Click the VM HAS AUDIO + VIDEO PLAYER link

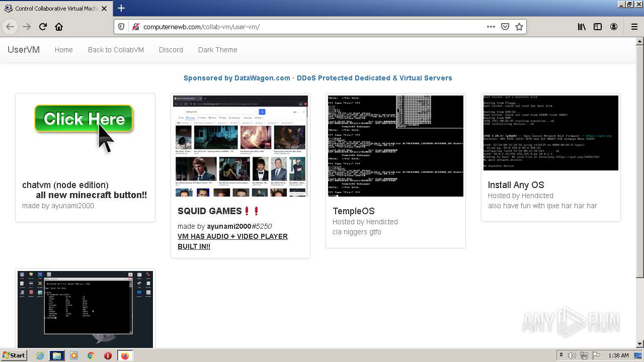click(x=232, y=241)
